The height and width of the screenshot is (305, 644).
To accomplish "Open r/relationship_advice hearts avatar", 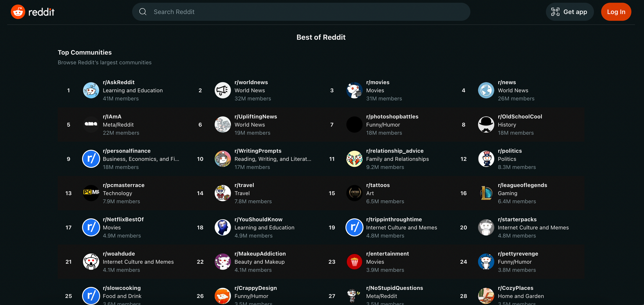I will (355, 159).
